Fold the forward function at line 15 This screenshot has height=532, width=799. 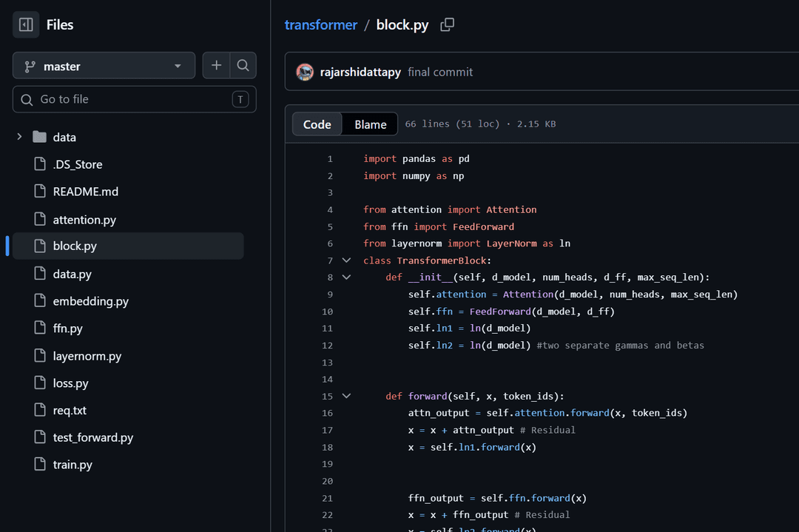coord(346,396)
